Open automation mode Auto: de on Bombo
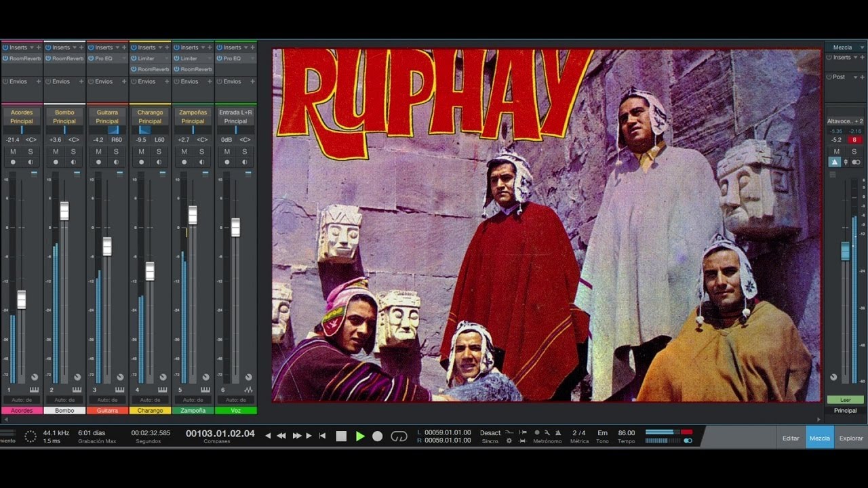 [x=64, y=400]
